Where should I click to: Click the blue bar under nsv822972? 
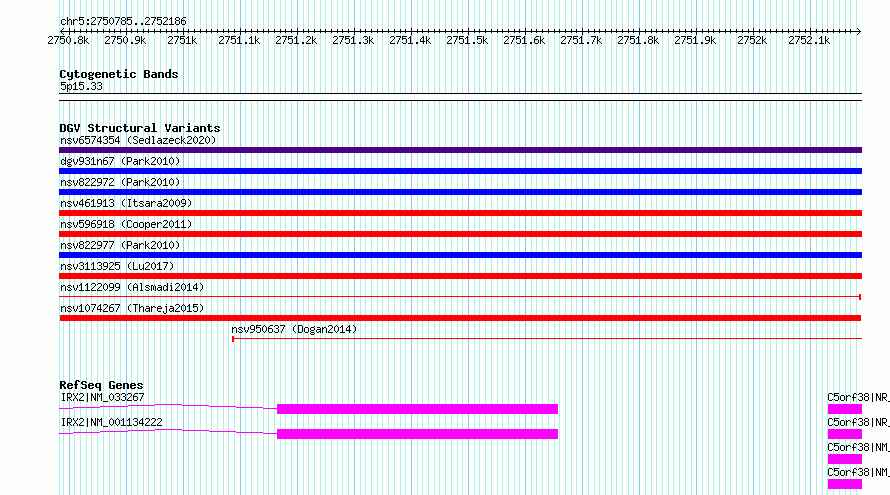[460, 192]
